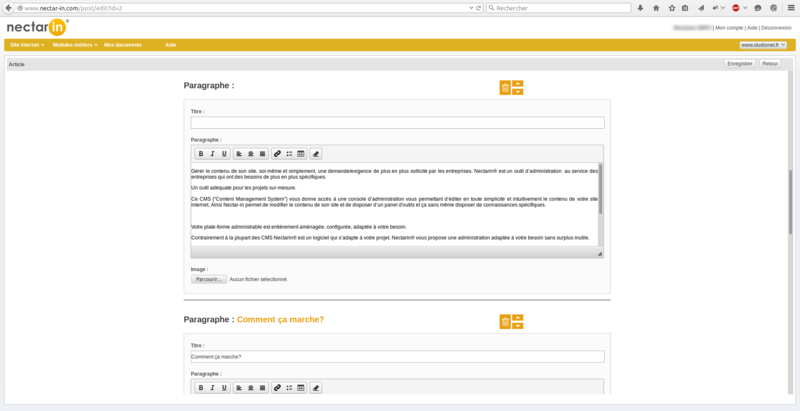This screenshot has height=411, width=800.
Task: Toggle underline in the Comment ça marche editor
Action: coord(224,388)
